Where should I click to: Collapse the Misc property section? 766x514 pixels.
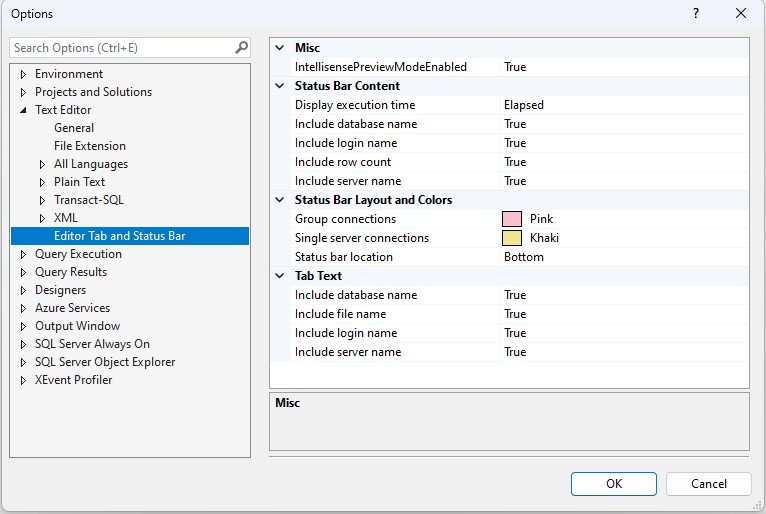click(x=280, y=48)
